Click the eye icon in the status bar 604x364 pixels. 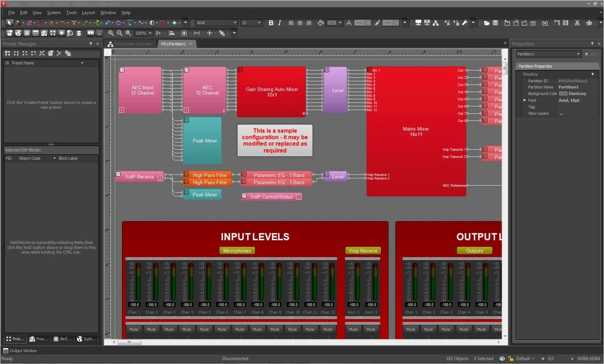coord(502,359)
